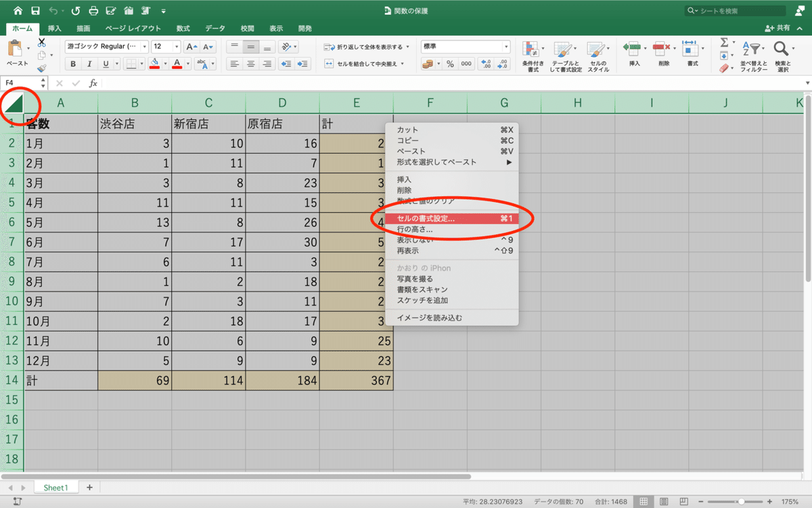Open 書式 format cells ribbon button
Image resolution: width=812 pixels, height=508 pixels.
point(692,54)
